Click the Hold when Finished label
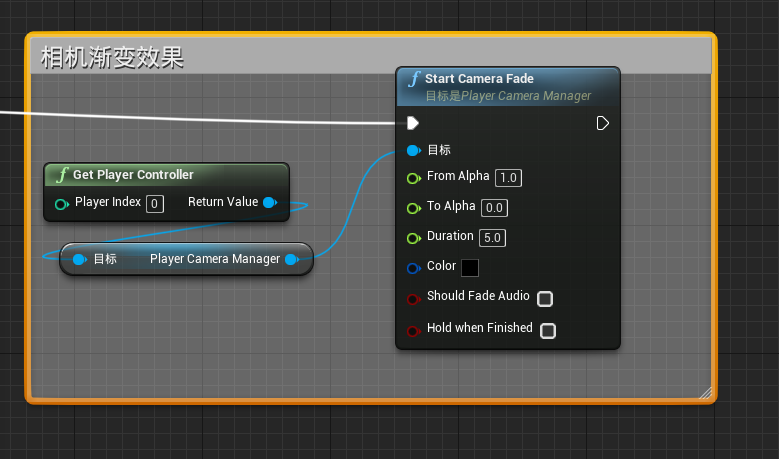The width and height of the screenshot is (779, 459). tap(480, 327)
